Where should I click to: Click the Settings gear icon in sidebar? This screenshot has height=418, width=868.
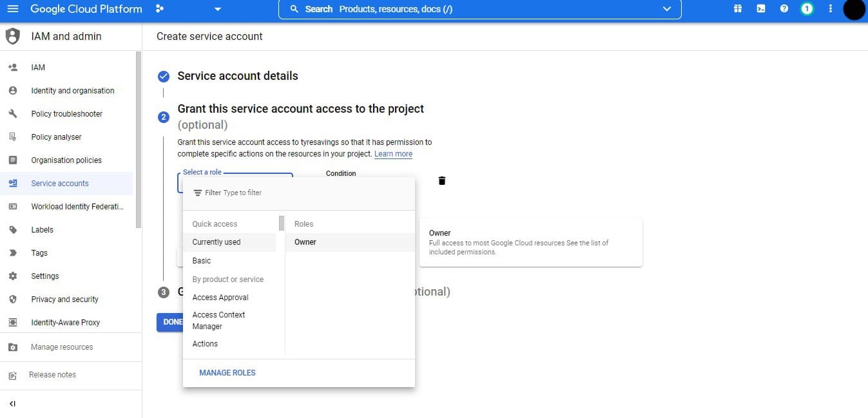click(13, 276)
